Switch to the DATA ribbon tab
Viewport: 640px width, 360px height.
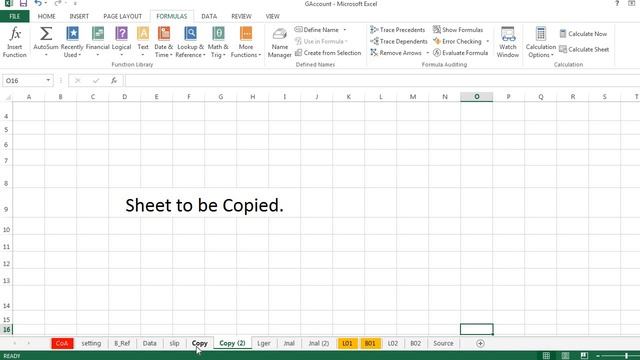click(x=209, y=16)
